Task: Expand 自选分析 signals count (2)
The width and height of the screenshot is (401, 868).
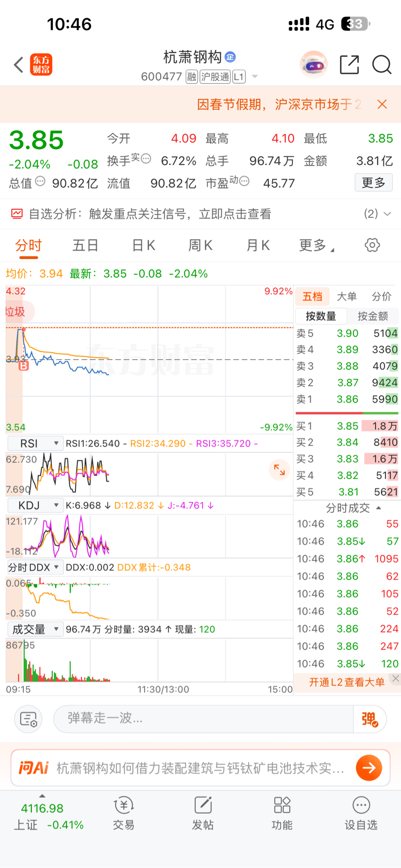Action: (378, 214)
